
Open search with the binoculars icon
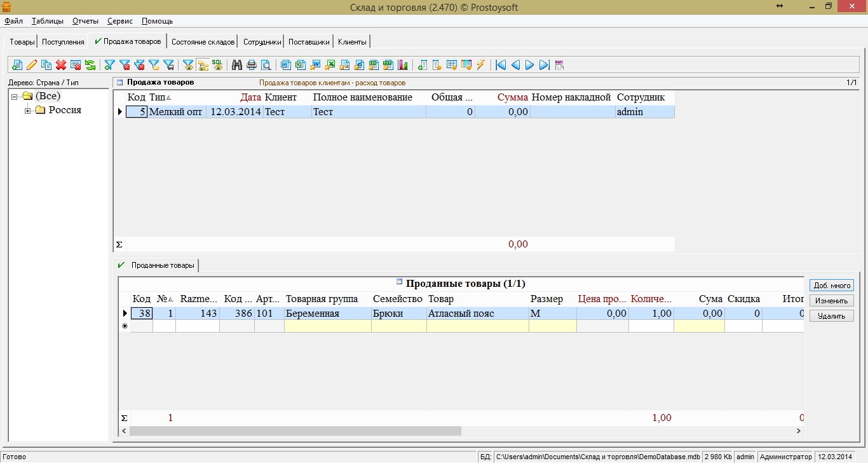click(237, 65)
